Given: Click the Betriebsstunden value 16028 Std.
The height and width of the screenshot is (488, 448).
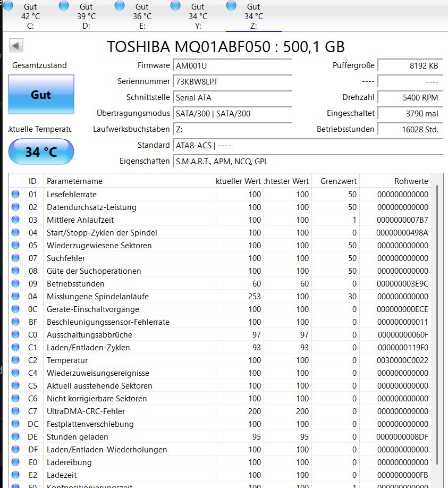Looking at the screenshot, I should coord(410,130).
